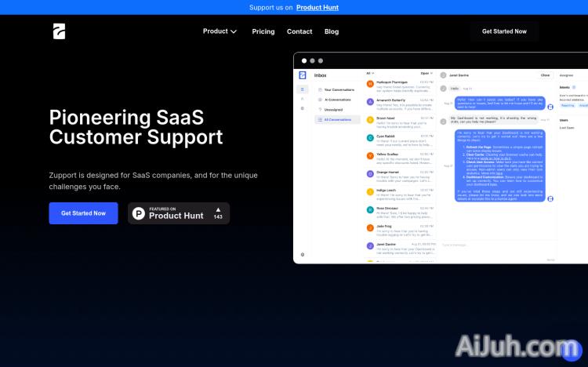Click Harlequin Ptarmigan's orange avatar

370,84
